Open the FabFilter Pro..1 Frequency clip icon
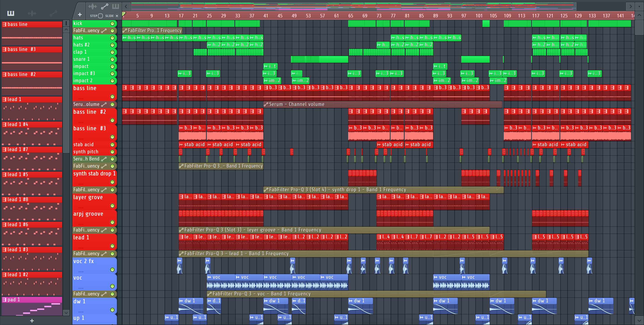Screen dimensions: 644x325 click(125, 31)
